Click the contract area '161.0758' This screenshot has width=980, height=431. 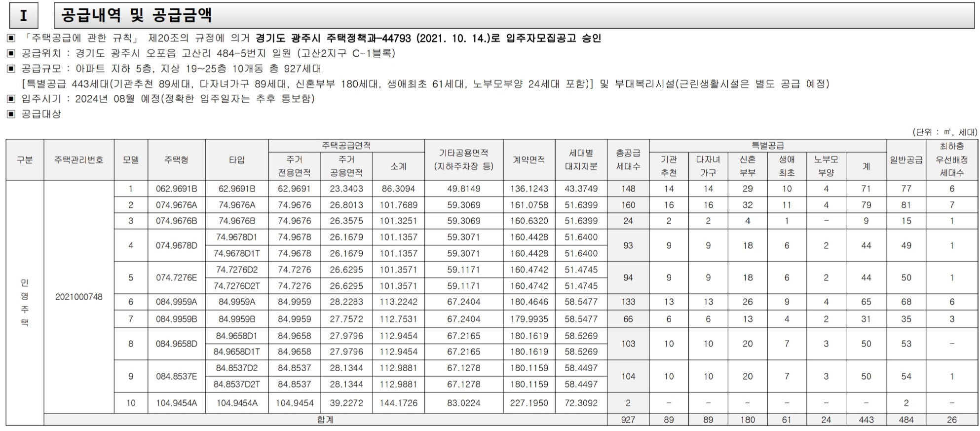click(529, 205)
